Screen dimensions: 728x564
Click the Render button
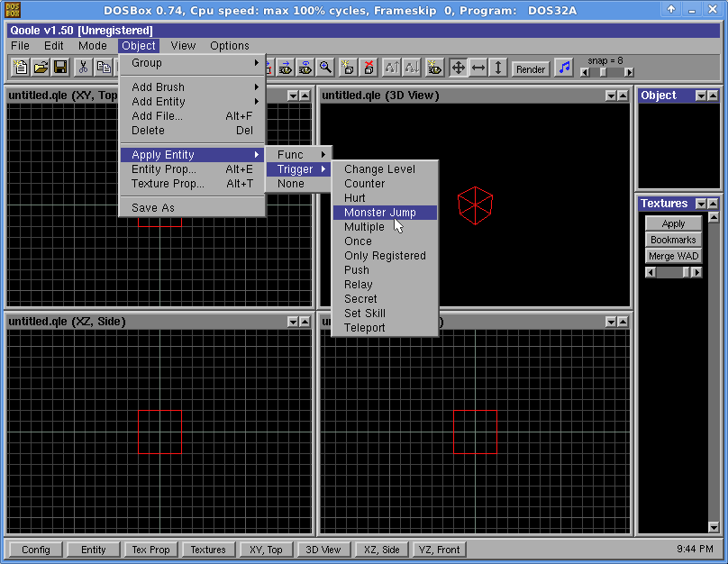(x=531, y=69)
